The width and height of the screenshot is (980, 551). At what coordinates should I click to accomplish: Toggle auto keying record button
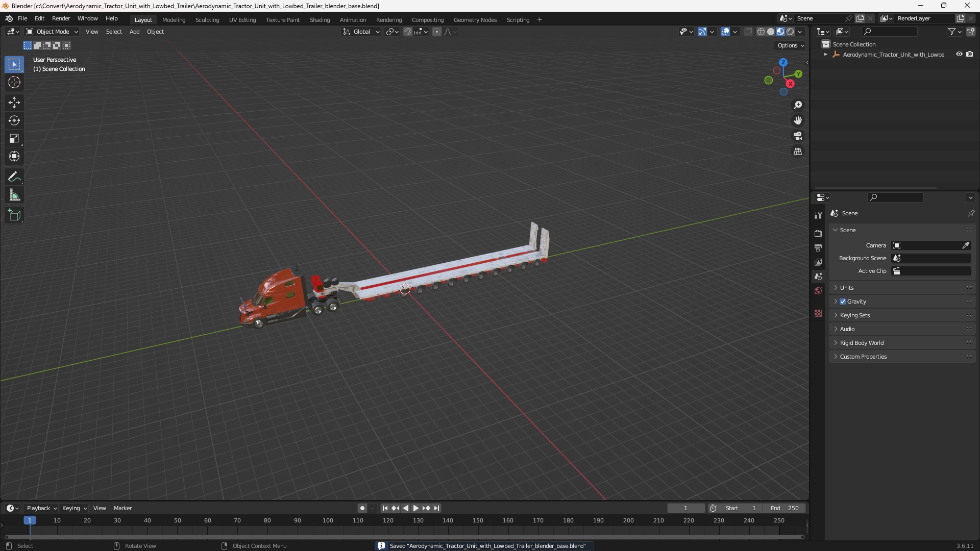(362, 508)
